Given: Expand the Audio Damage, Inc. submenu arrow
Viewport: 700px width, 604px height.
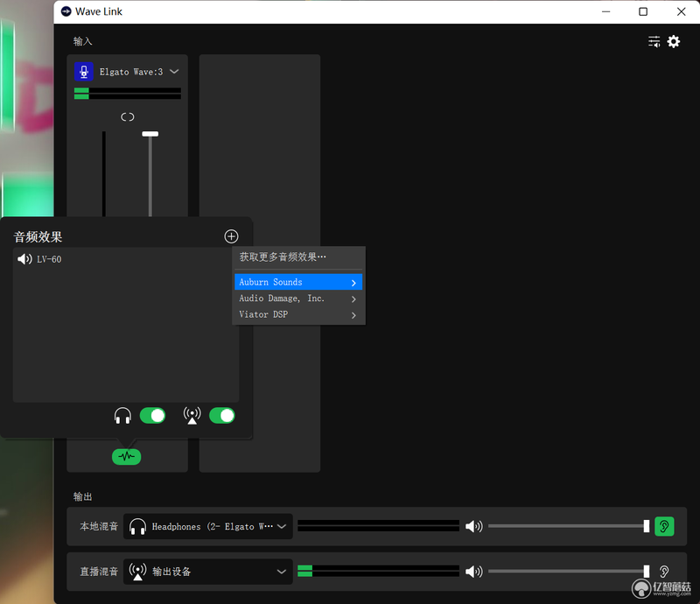Looking at the screenshot, I should click(x=353, y=298).
